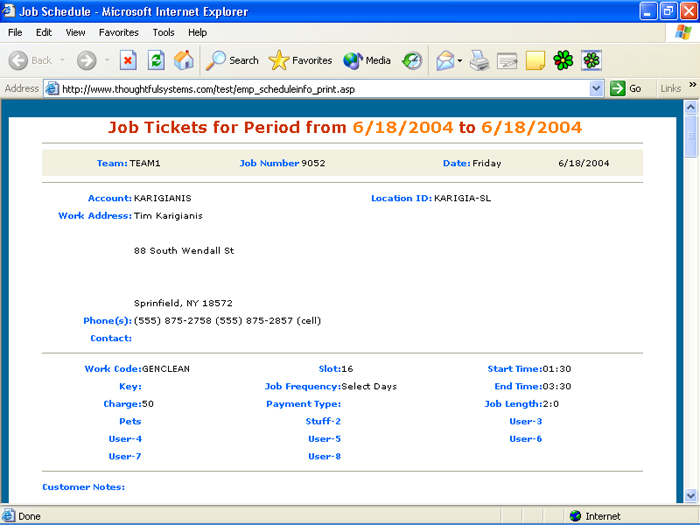Open the Favorites pane with star icon
Screen dimensions: 700x525
click(300, 60)
